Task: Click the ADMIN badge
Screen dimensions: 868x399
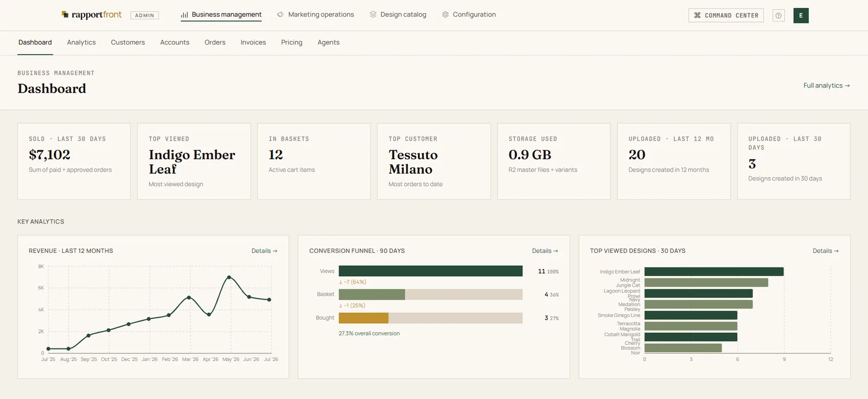Action: point(145,15)
